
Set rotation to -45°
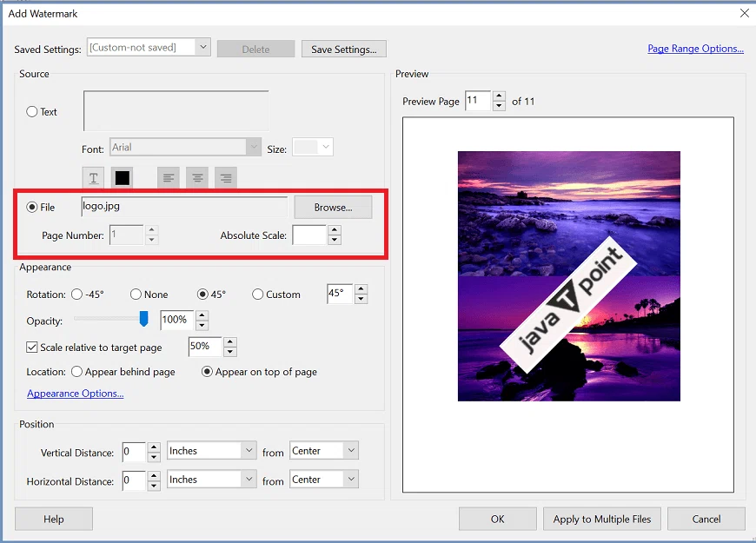[76, 295]
